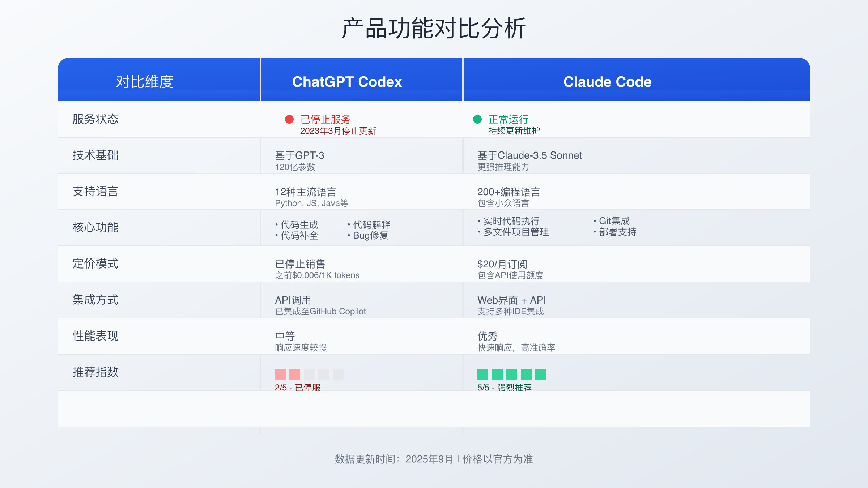The image size is (868, 488).
Task: Click the Bug修复 bullet
Action: point(368,236)
